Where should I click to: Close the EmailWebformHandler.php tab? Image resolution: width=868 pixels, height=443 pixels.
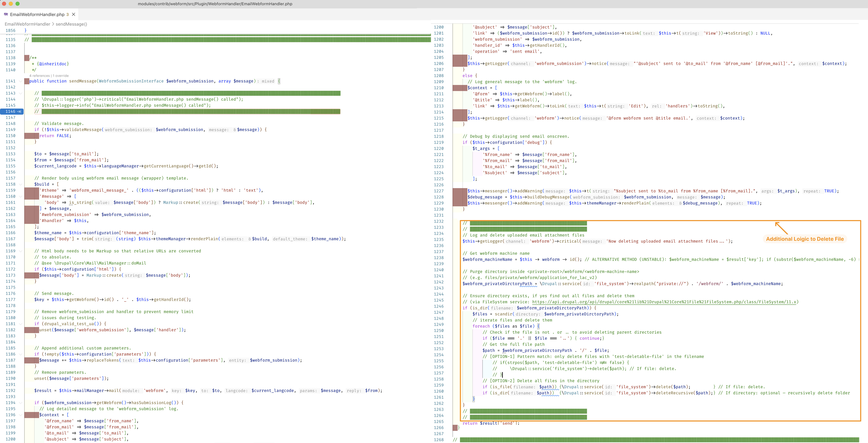74,14
